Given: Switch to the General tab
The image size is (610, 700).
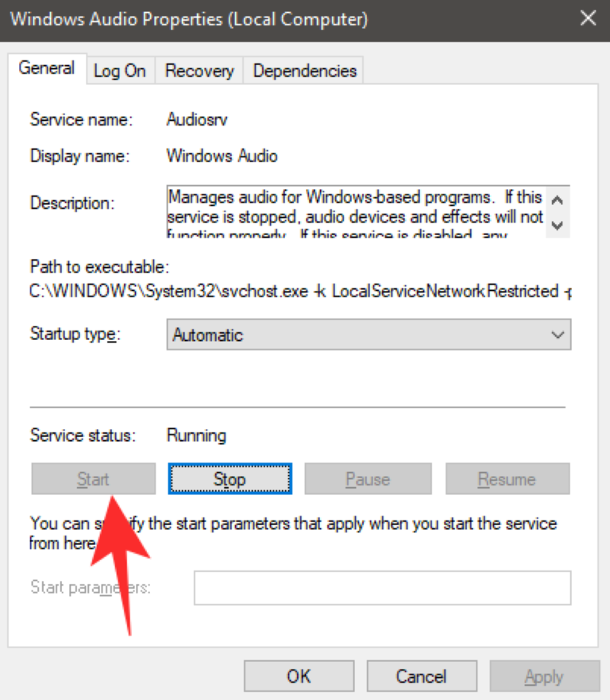Looking at the screenshot, I should point(47,68).
